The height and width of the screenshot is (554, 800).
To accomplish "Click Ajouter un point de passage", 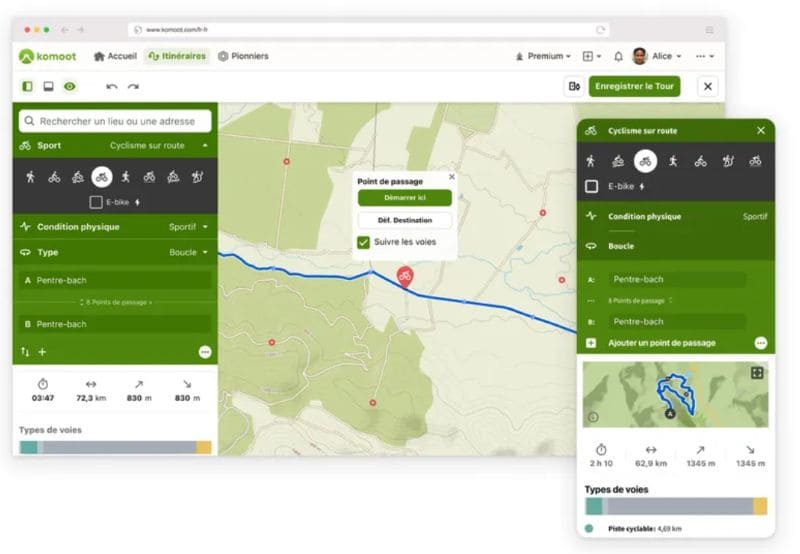I will (x=662, y=343).
